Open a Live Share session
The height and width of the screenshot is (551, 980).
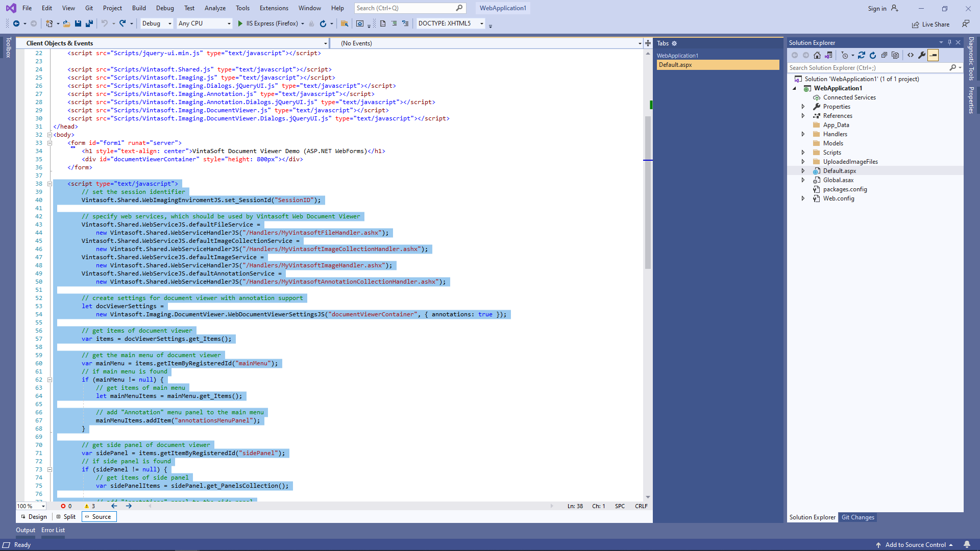(930, 24)
